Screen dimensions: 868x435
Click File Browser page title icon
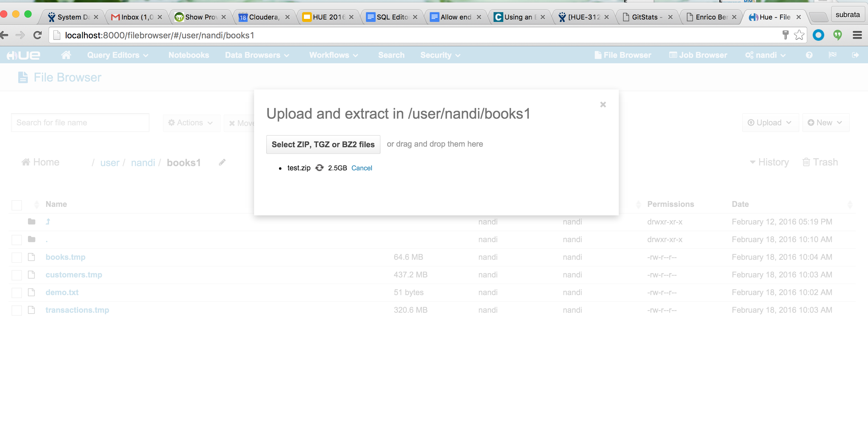pos(23,77)
